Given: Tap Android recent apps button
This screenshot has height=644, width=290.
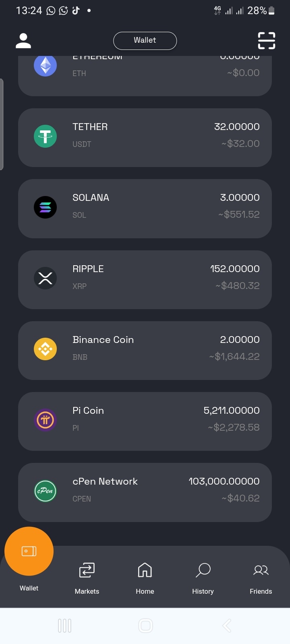Looking at the screenshot, I should pos(64,626).
